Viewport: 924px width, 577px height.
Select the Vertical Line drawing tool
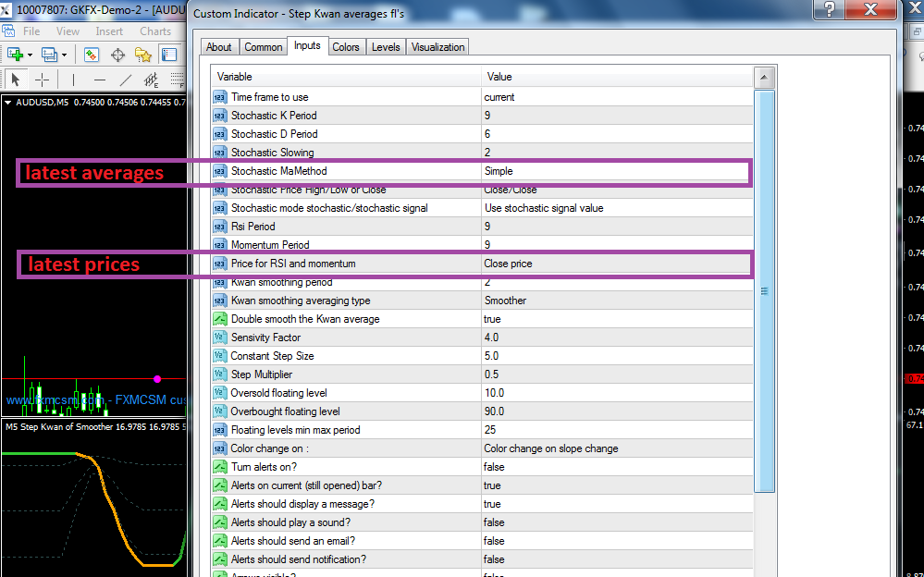coord(73,80)
